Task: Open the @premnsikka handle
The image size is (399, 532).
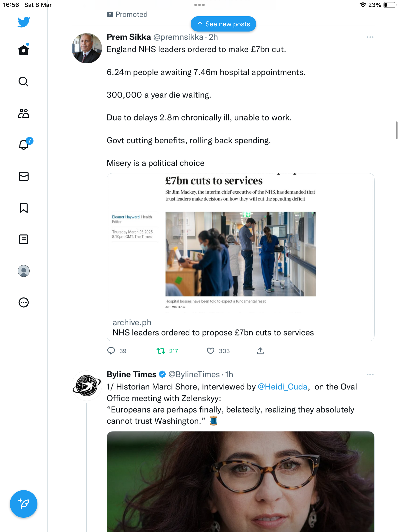Action: [178, 37]
